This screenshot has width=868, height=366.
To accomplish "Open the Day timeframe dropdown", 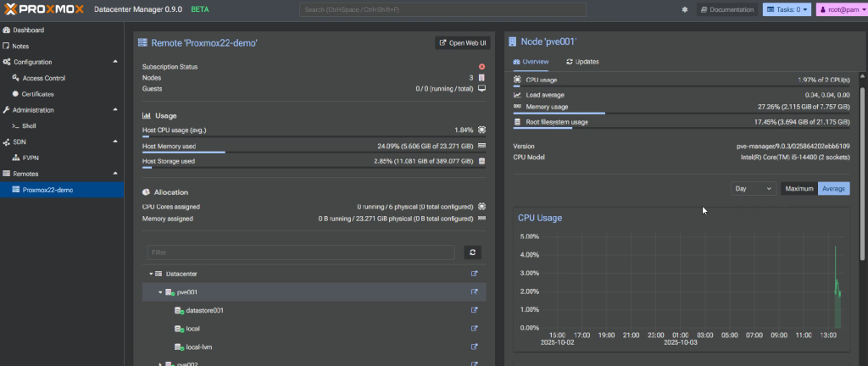I will pos(753,189).
